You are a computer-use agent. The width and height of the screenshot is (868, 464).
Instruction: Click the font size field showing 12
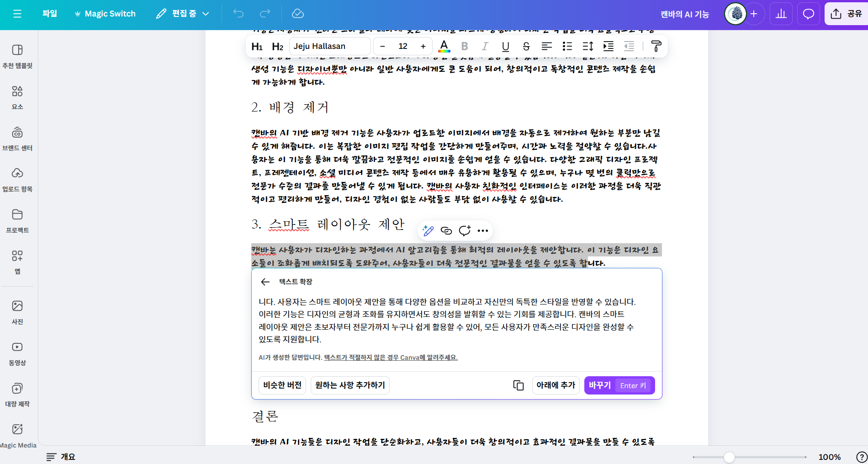403,46
